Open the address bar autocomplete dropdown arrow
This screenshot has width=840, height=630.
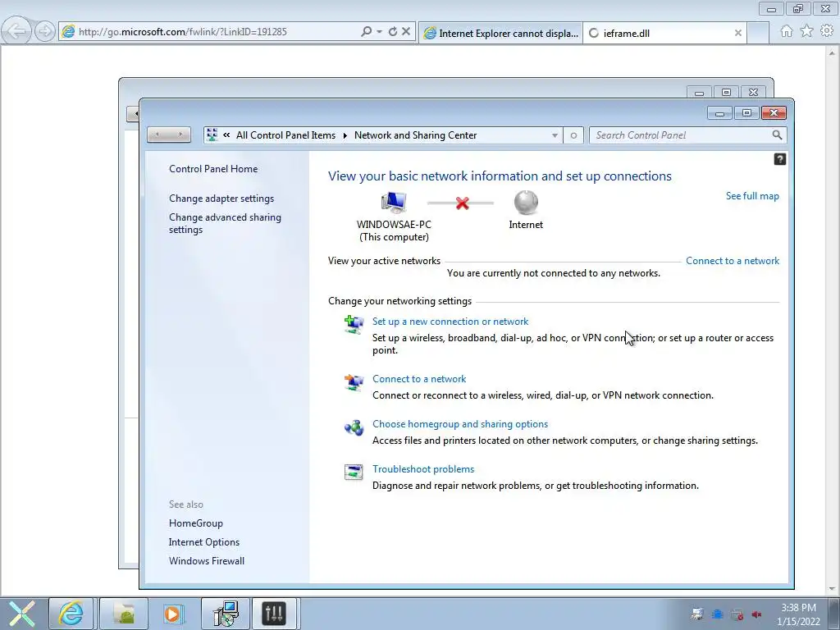tap(379, 32)
